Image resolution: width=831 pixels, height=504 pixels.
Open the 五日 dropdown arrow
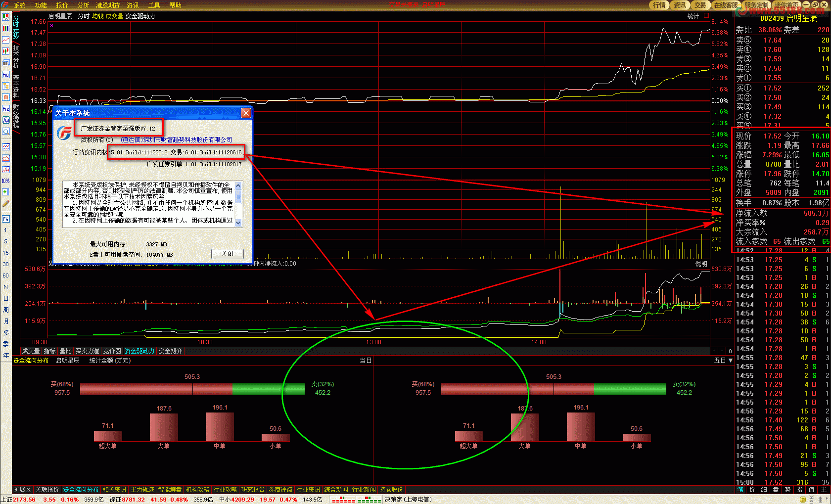click(731, 361)
